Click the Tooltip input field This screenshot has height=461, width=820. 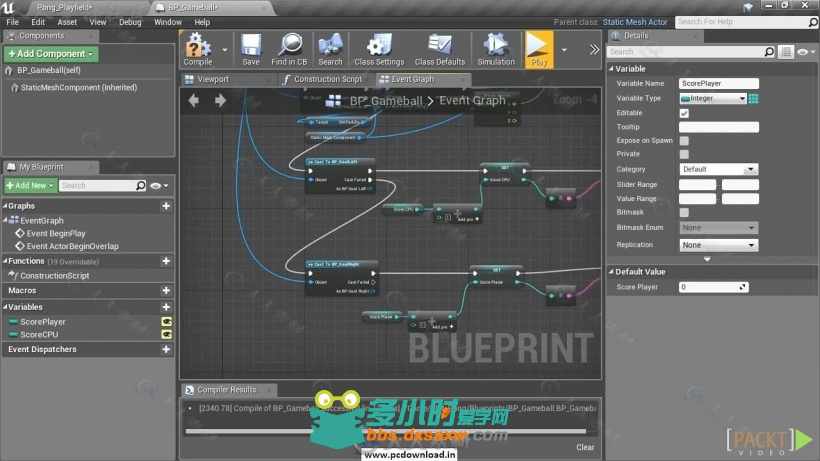tap(719, 127)
